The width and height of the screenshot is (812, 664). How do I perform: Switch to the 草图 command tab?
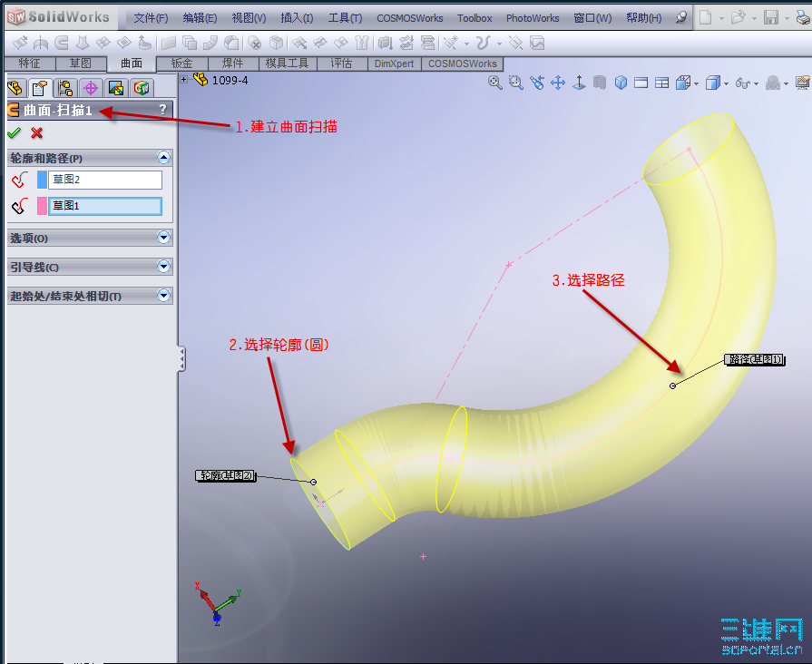pos(81,63)
